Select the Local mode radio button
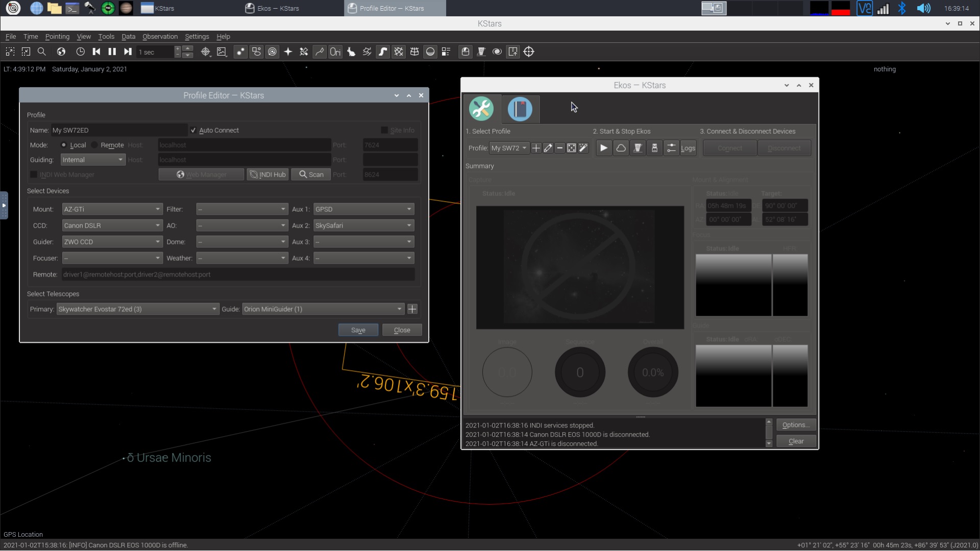980x551 pixels. pos(64,145)
